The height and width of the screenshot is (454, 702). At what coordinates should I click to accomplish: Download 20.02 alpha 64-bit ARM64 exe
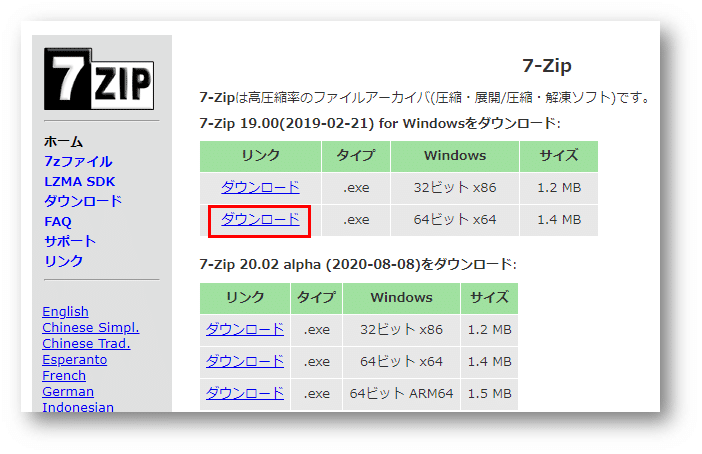click(245, 393)
